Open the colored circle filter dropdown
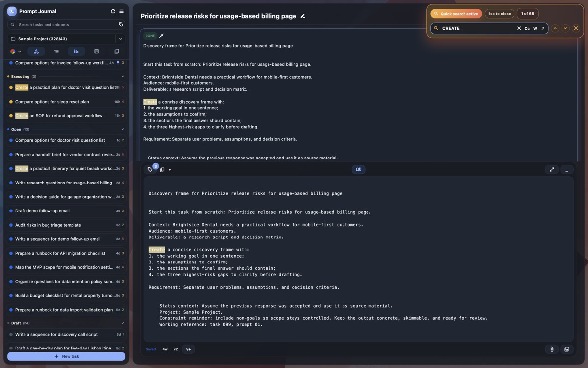This screenshot has width=588, height=368. pyautogui.click(x=16, y=51)
